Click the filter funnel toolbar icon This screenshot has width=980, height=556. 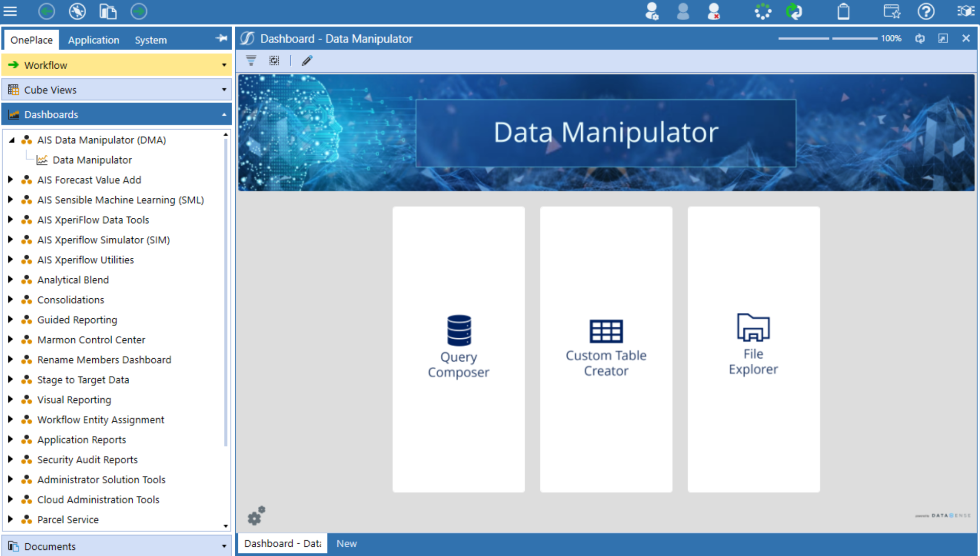251,60
